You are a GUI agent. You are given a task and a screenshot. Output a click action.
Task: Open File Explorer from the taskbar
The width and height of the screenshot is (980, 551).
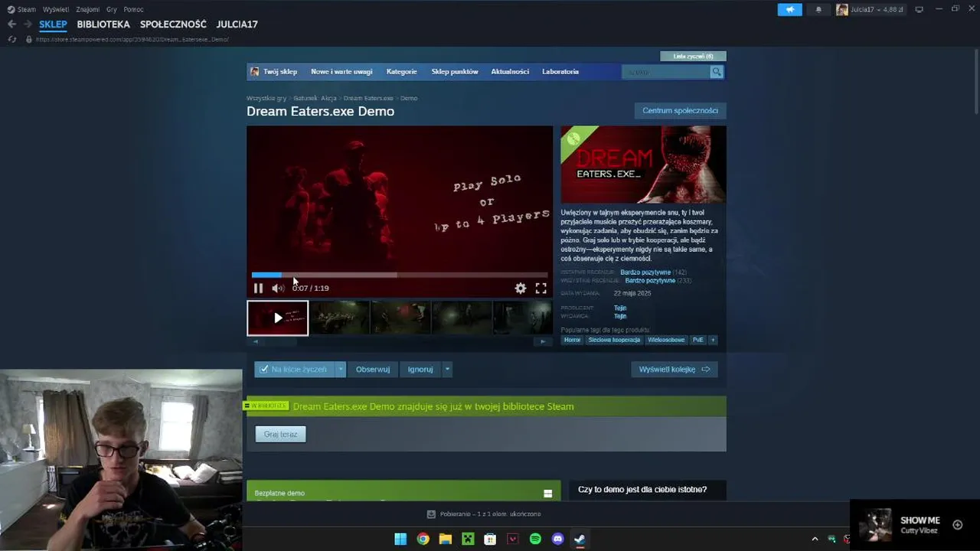pyautogui.click(x=445, y=539)
